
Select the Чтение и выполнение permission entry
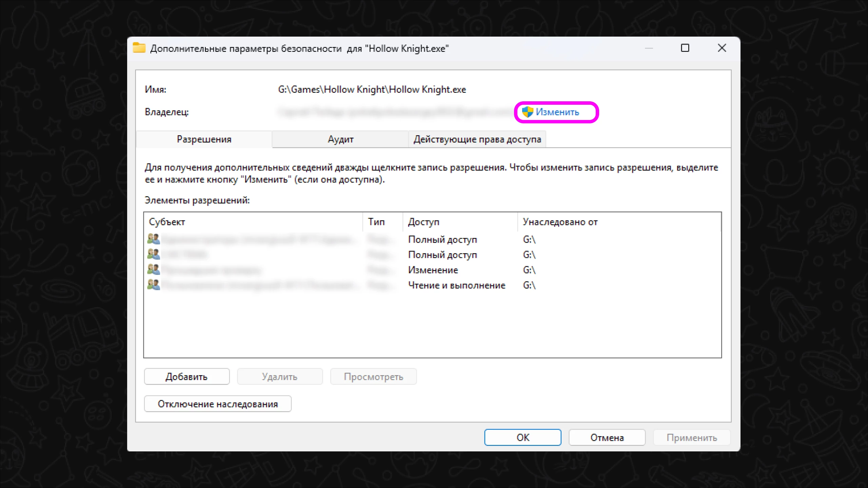[x=456, y=285]
